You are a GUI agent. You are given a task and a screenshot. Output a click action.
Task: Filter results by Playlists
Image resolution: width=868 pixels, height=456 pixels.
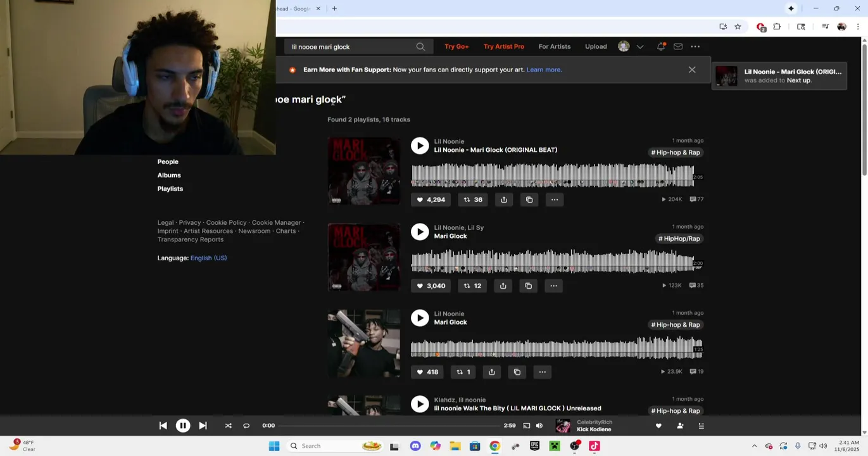point(170,189)
